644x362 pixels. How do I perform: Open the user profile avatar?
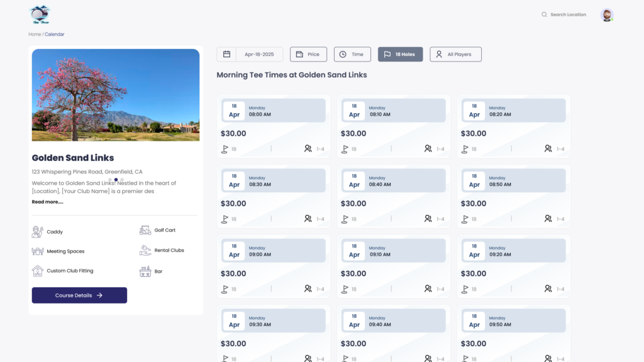[607, 15]
